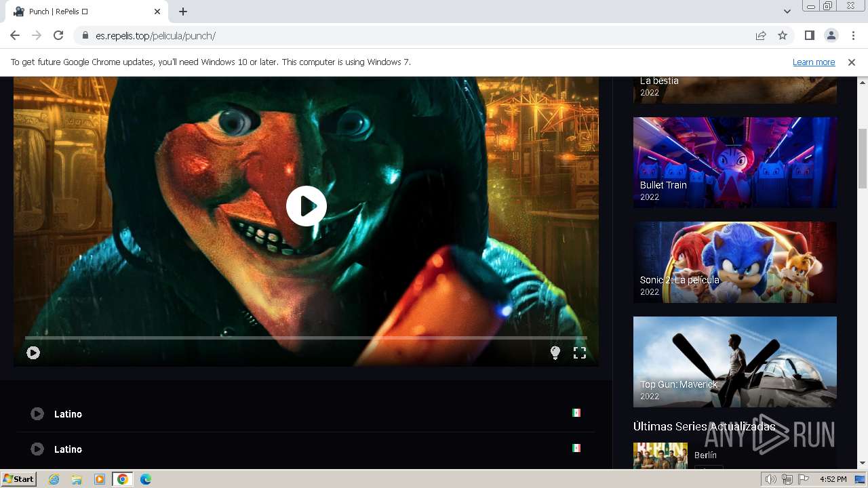Launch Internet Explorer from the taskbar
The width and height of the screenshot is (868, 488).
54,479
